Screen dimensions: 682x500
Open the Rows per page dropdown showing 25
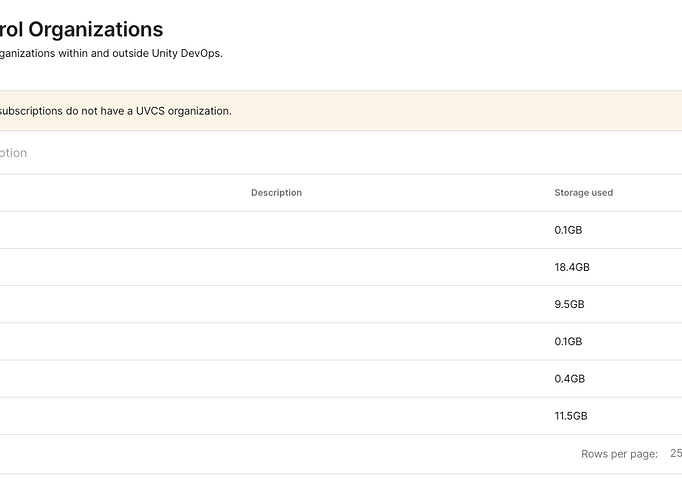coord(675,454)
